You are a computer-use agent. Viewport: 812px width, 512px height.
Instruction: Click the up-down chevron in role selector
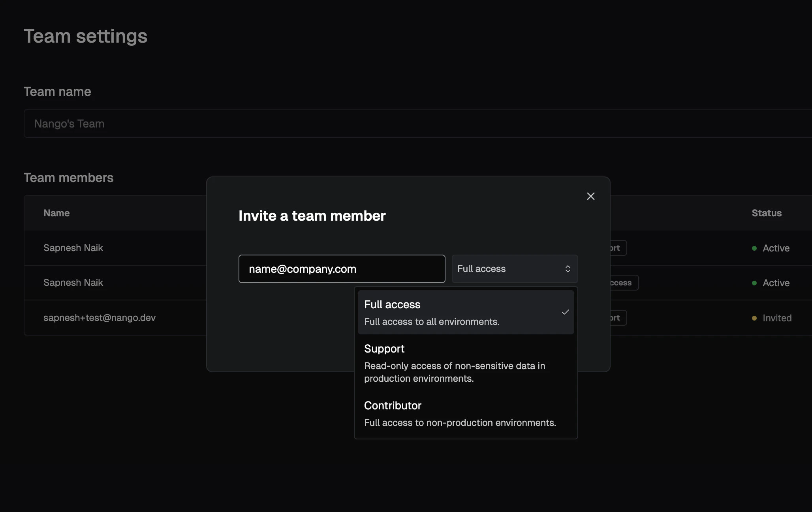click(568, 269)
